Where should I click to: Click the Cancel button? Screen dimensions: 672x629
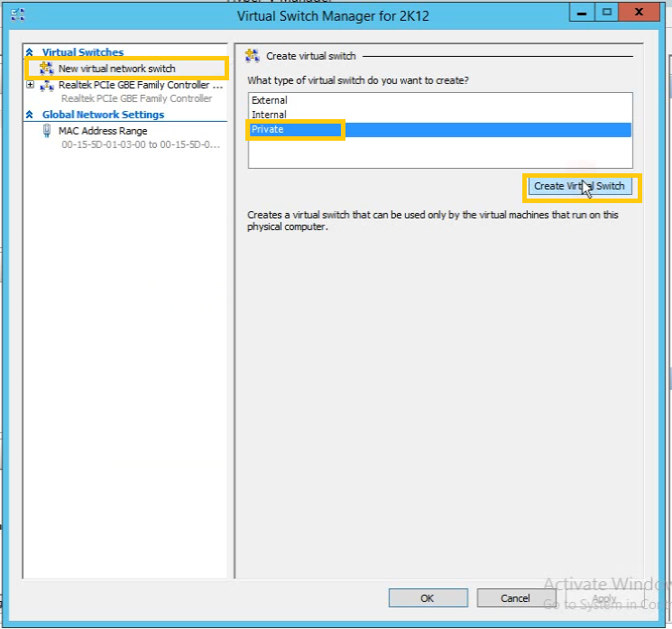click(516, 597)
